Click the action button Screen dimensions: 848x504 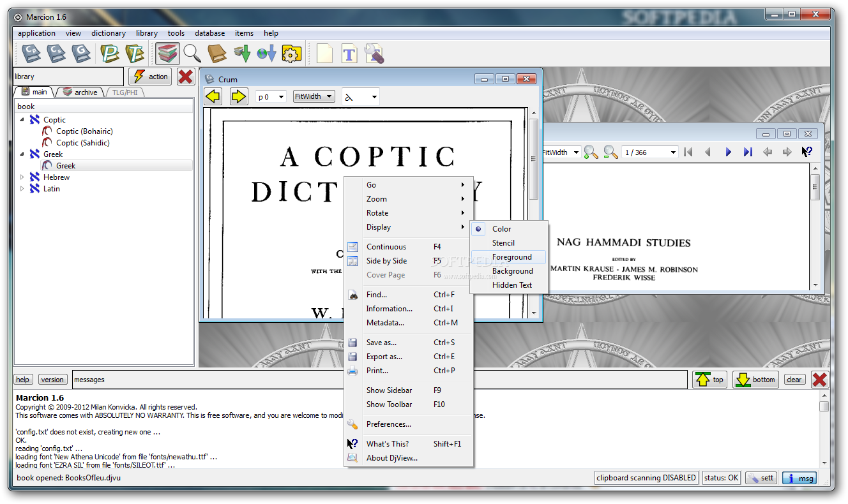151,77
